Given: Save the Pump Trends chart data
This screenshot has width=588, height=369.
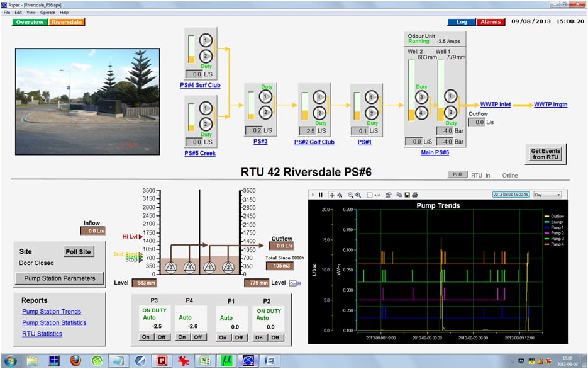Looking at the screenshot, I should click(407, 195).
